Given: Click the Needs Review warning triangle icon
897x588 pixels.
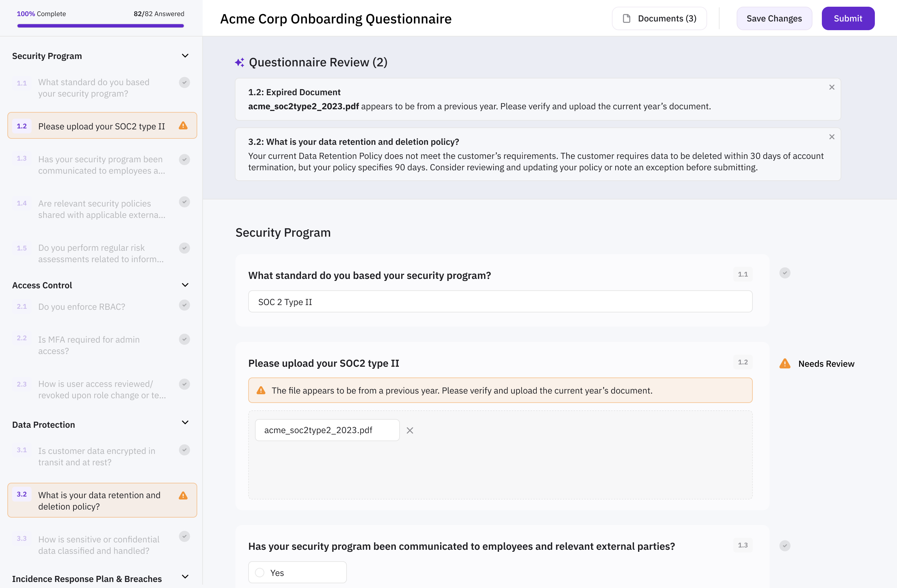Looking at the screenshot, I should pos(785,364).
